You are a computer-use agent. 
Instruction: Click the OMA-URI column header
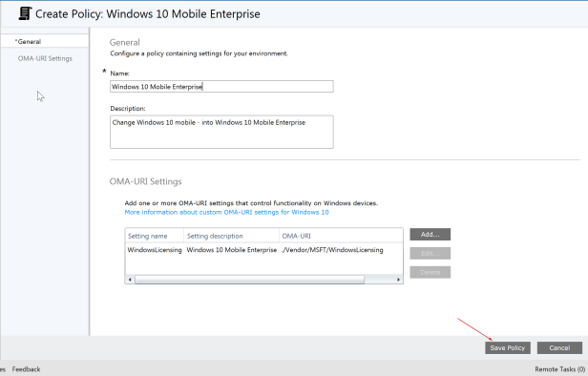pos(341,236)
